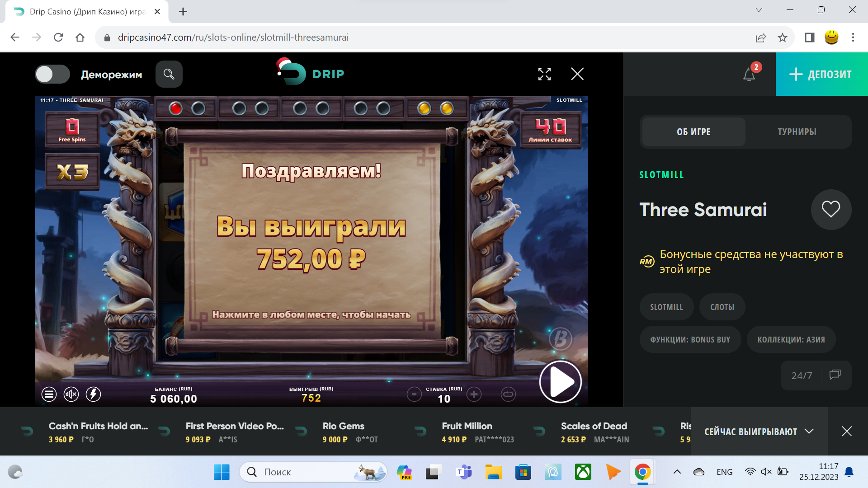Increase the bet with the plus button

[x=474, y=394]
